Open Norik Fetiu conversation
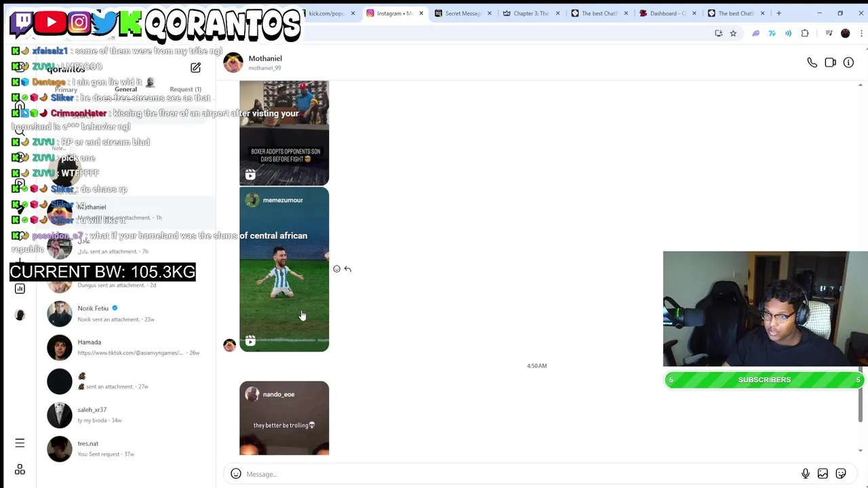 tap(127, 314)
